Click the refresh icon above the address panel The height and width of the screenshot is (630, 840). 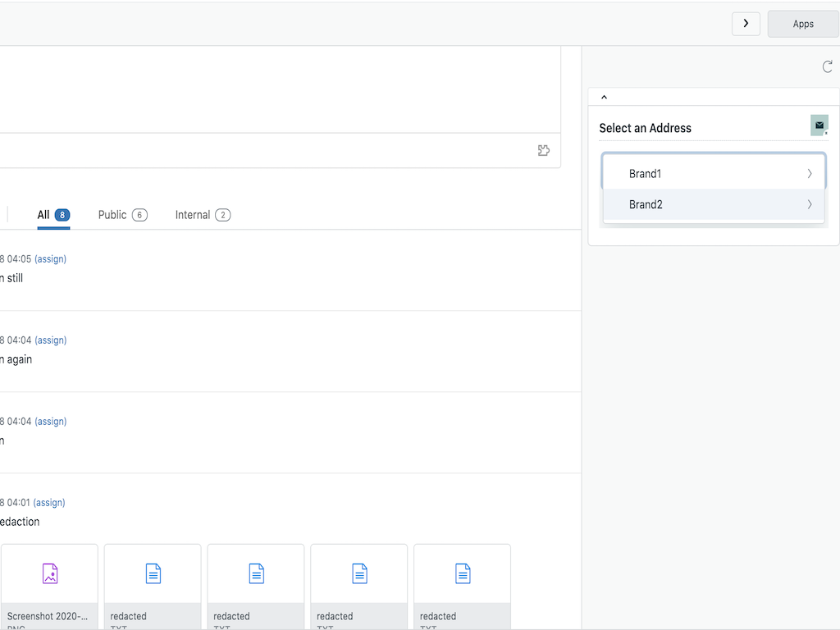coord(827,66)
